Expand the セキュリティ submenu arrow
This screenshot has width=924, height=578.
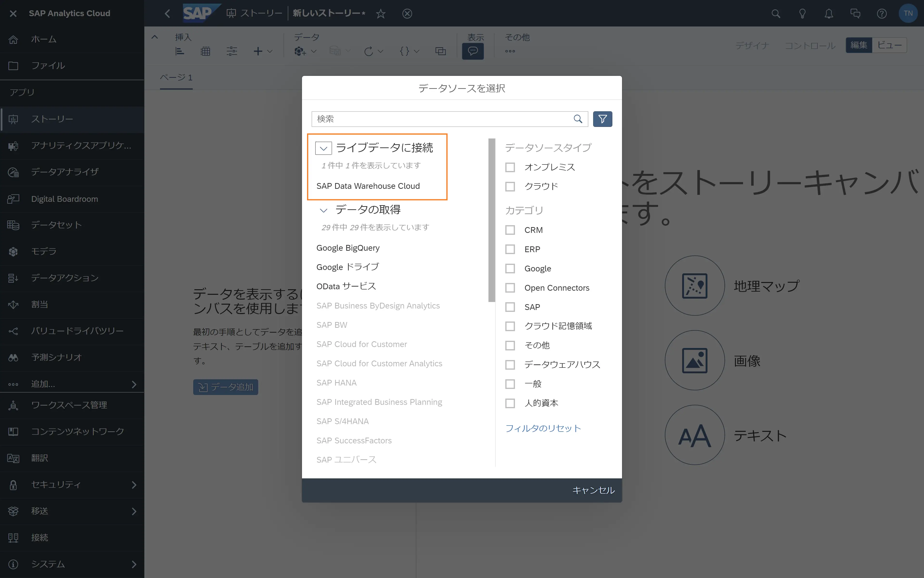click(x=134, y=485)
